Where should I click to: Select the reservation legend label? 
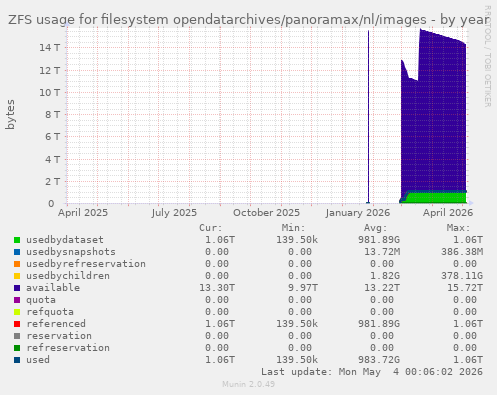point(59,336)
